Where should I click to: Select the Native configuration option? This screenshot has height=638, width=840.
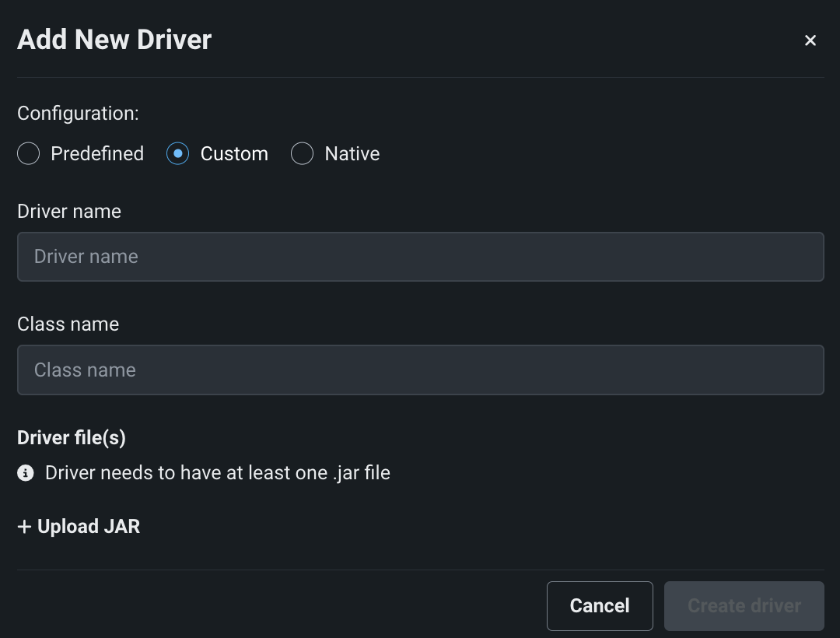pyautogui.click(x=302, y=153)
